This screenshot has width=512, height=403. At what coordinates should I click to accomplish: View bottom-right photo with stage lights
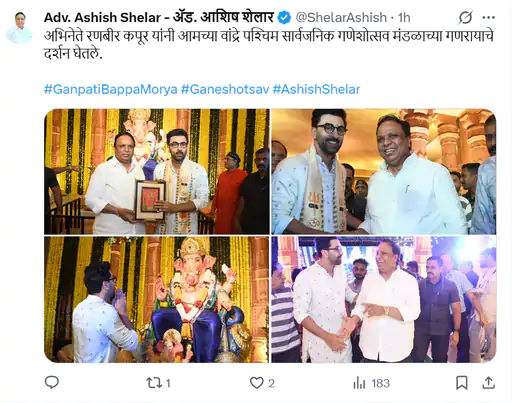[x=384, y=299]
